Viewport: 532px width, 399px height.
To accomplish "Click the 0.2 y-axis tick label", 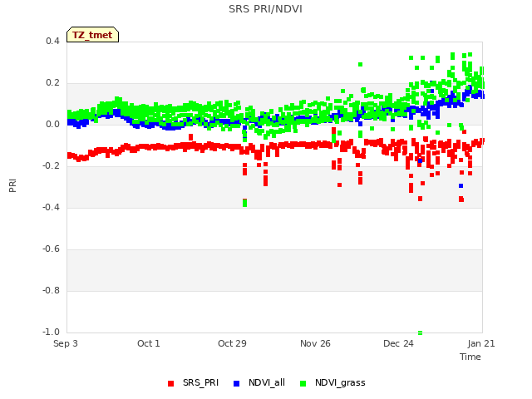I will coord(52,83).
